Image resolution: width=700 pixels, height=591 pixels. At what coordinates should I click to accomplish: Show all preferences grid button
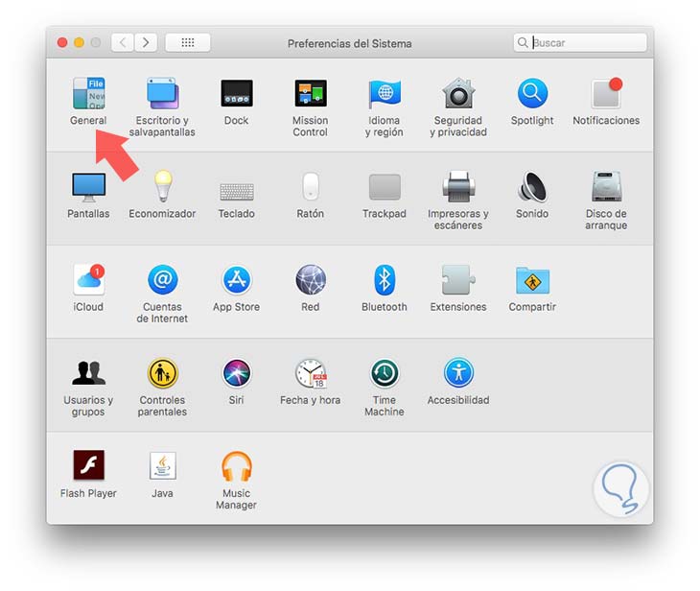pos(188,43)
